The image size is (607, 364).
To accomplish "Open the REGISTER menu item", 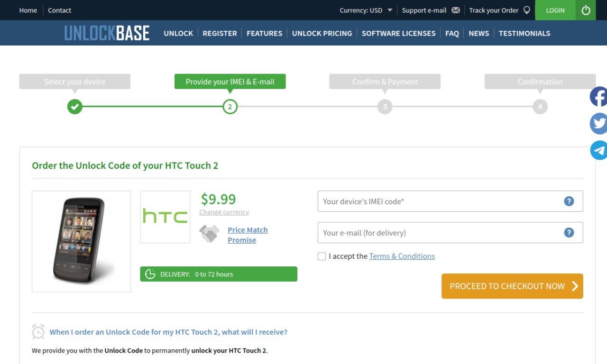I will [220, 33].
